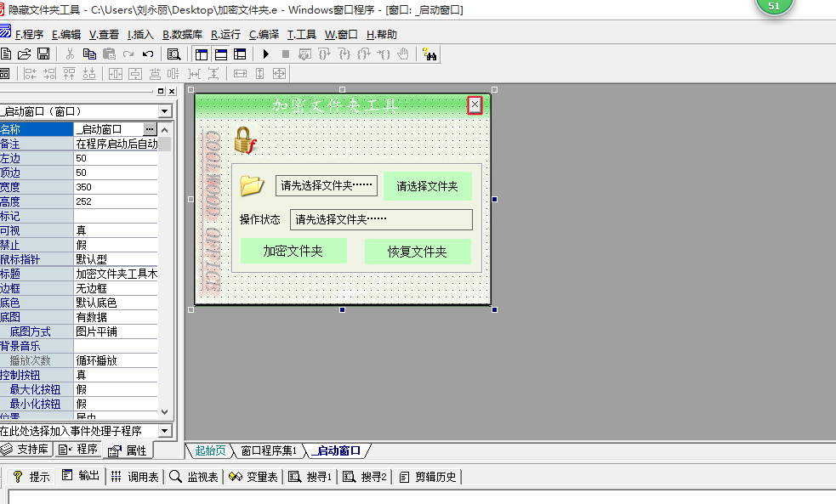836x504 pixels.
Task: Open the R.运行 menu
Action: click(x=225, y=35)
